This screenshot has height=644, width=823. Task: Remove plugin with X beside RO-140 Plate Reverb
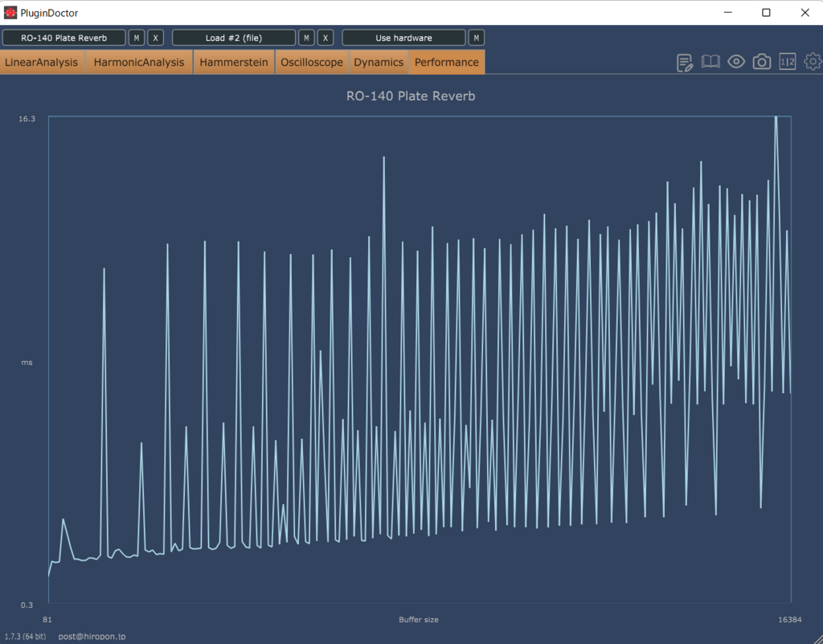click(155, 38)
